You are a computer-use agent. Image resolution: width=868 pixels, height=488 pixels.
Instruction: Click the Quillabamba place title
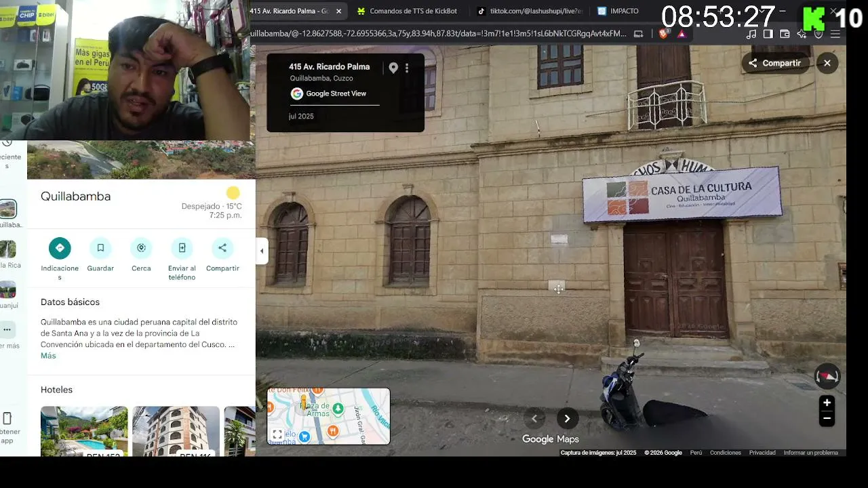tap(75, 197)
